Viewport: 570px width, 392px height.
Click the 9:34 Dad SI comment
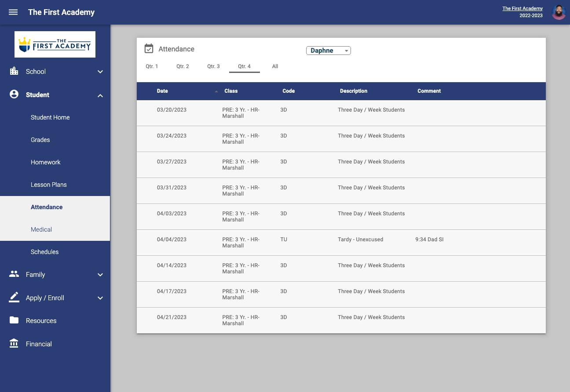click(429, 240)
